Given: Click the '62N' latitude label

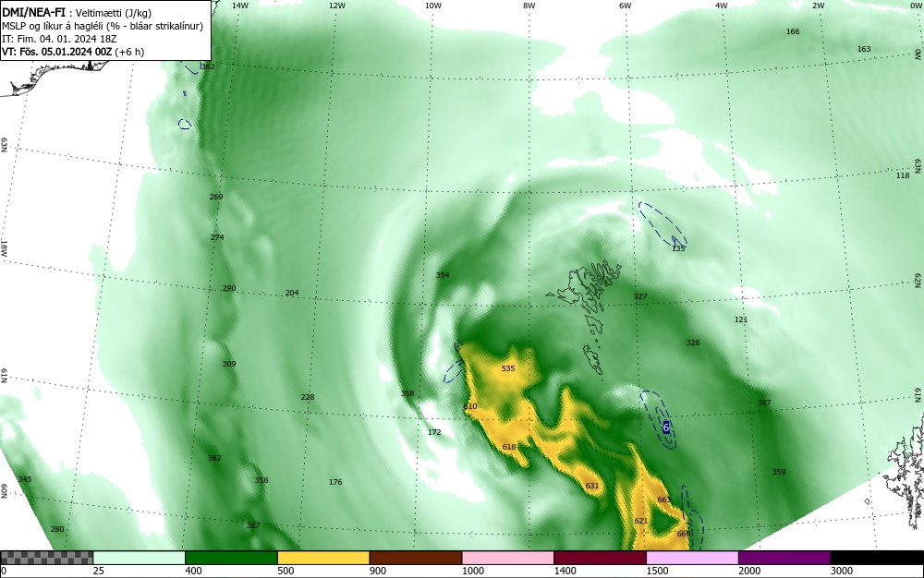Looking at the screenshot, I should 918,281.
